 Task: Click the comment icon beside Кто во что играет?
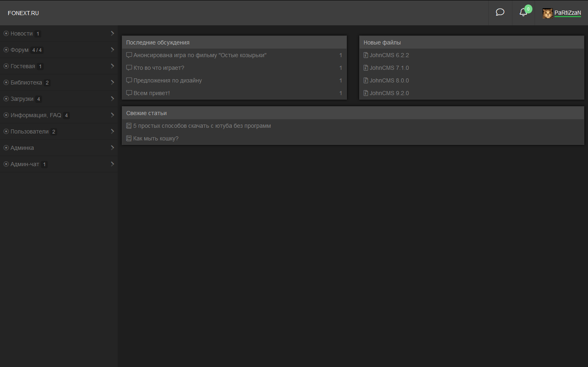(x=129, y=68)
